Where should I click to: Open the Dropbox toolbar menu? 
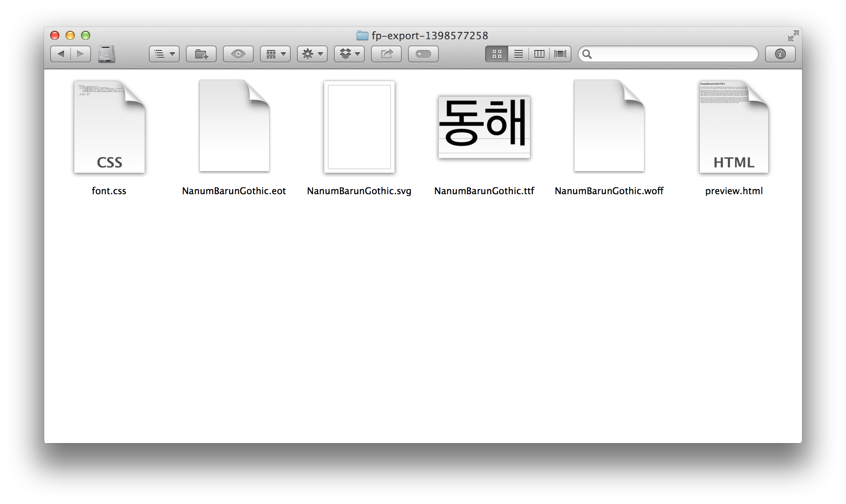click(349, 54)
